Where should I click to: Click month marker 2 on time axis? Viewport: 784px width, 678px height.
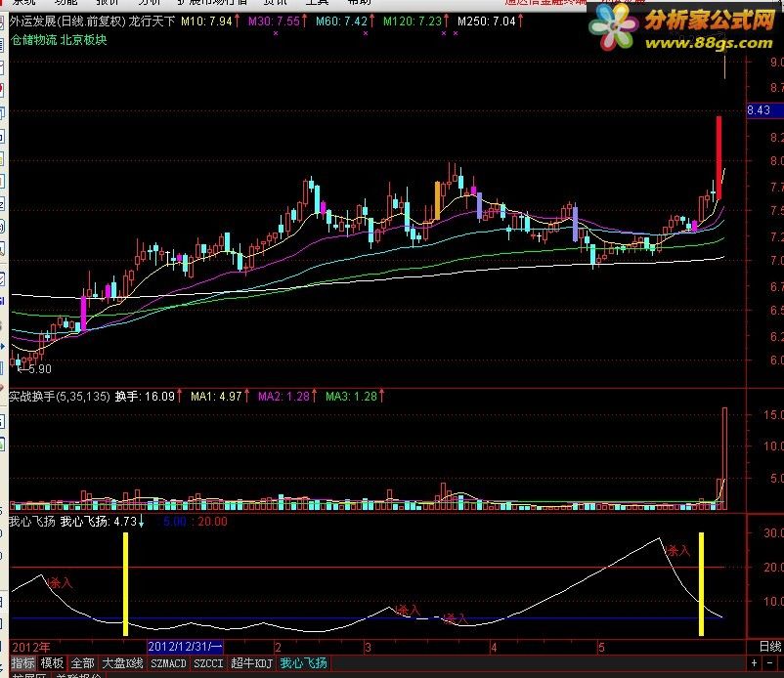(x=278, y=648)
